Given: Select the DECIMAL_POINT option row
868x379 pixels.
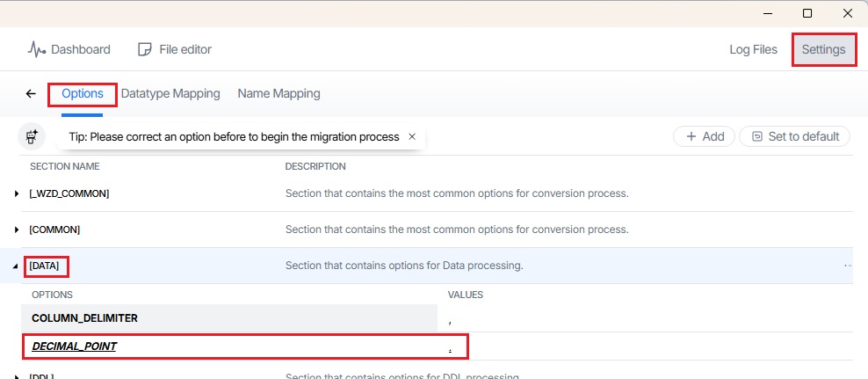Looking at the screenshot, I should pos(75,346).
